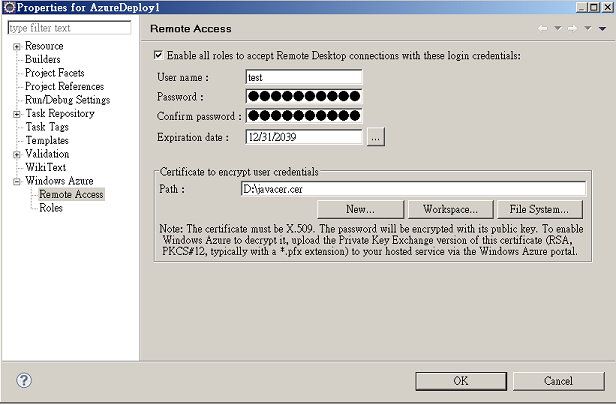Close the Properties window

(x=607, y=7)
